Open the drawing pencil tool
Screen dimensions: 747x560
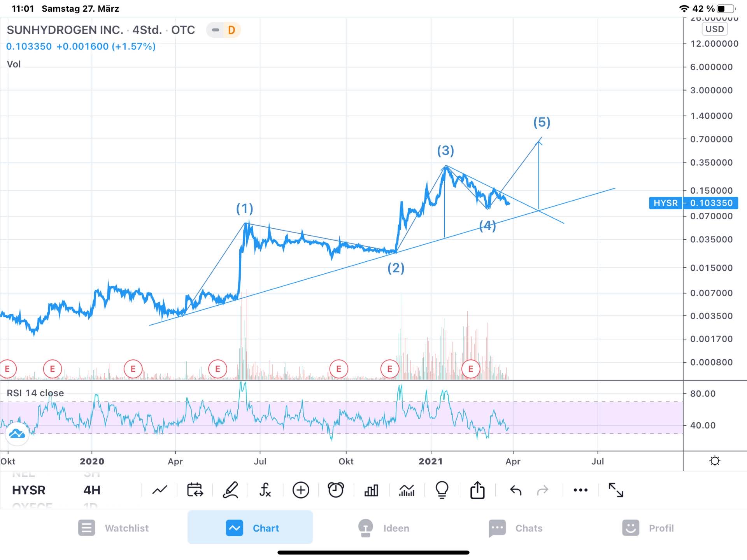(230, 490)
